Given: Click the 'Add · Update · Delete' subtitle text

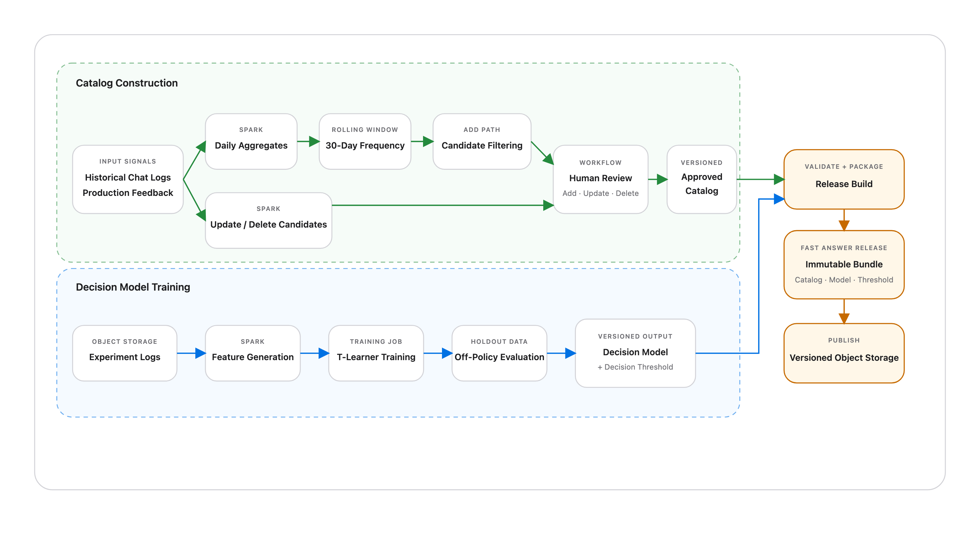Looking at the screenshot, I should click(600, 193).
